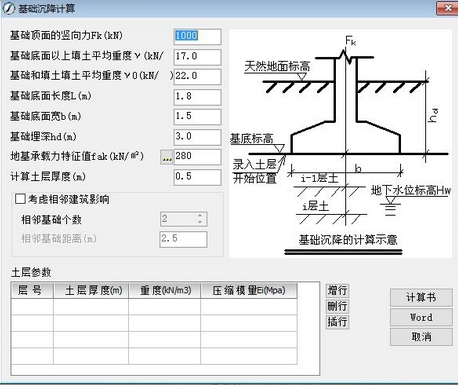Increase 相邻基础个数 with up arrow
The width and height of the screenshot is (458, 385).
(x=200, y=216)
